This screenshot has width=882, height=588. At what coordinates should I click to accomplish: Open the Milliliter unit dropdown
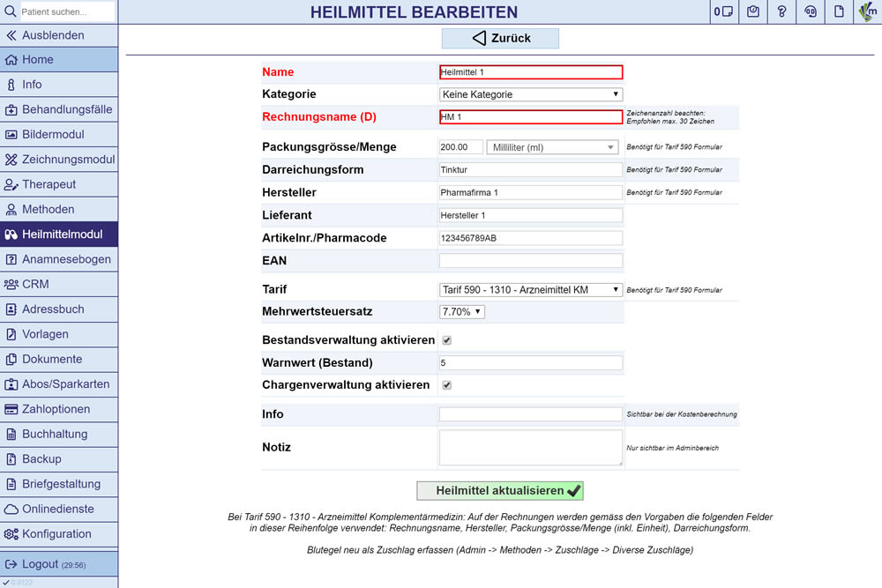point(552,147)
